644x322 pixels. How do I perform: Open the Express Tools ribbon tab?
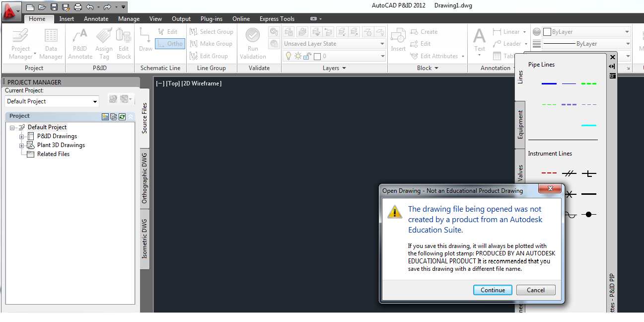pyautogui.click(x=277, y=19)
